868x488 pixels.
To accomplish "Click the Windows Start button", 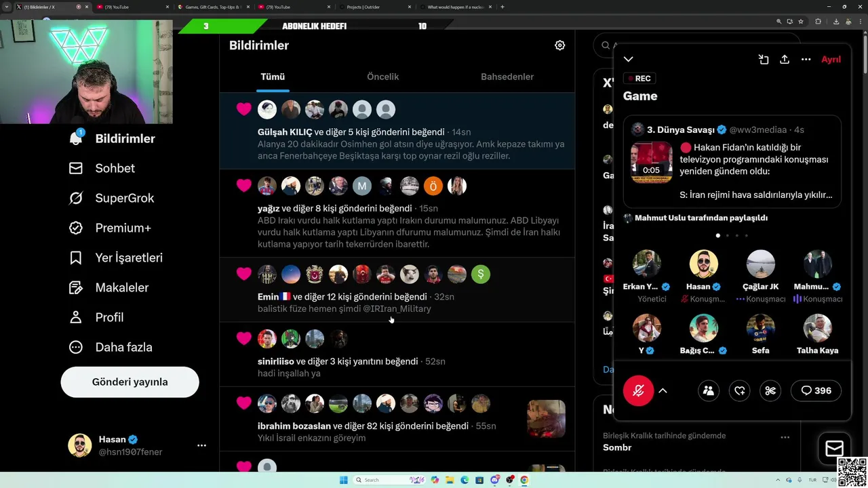I will [x=343, y=480].
